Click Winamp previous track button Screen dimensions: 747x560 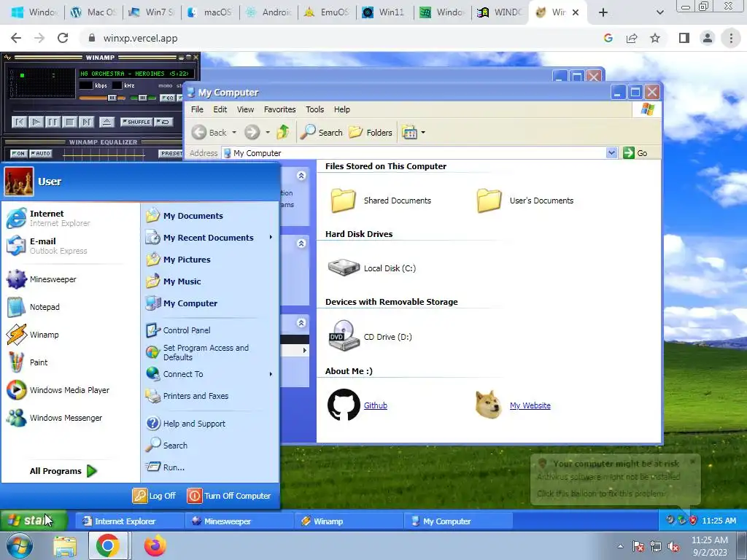pyautogui.click(x=19, y=122)
